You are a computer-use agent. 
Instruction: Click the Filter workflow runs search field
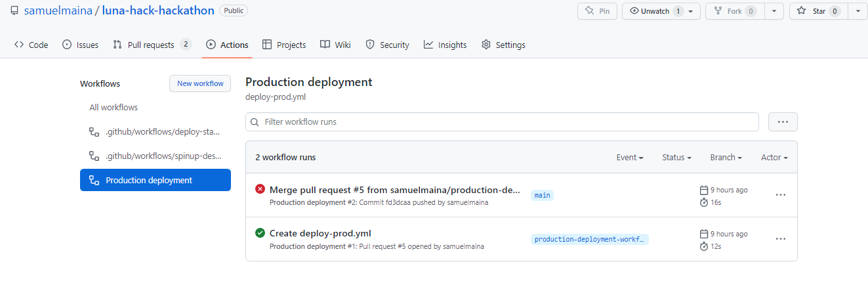502,121
